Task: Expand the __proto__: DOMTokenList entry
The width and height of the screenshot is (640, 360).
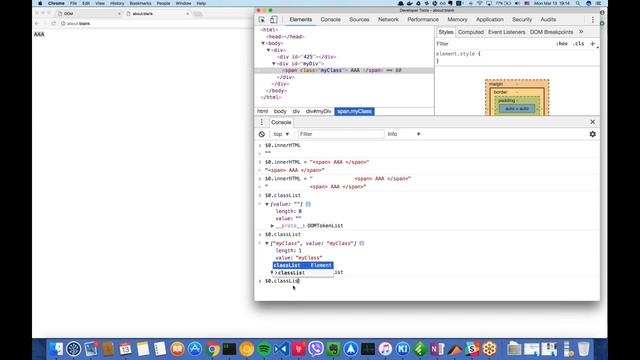Action: pyautogui.click(x=272, y=226)
